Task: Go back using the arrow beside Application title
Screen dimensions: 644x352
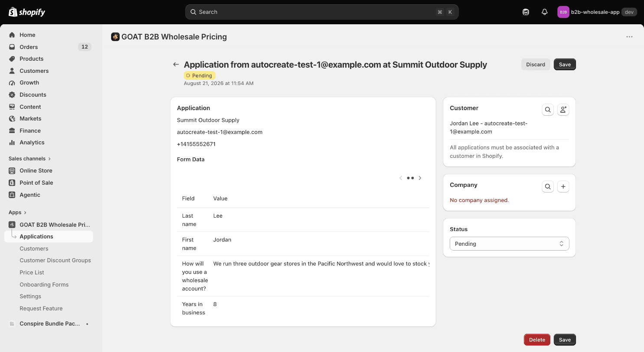Action: [x=176, y=65]
